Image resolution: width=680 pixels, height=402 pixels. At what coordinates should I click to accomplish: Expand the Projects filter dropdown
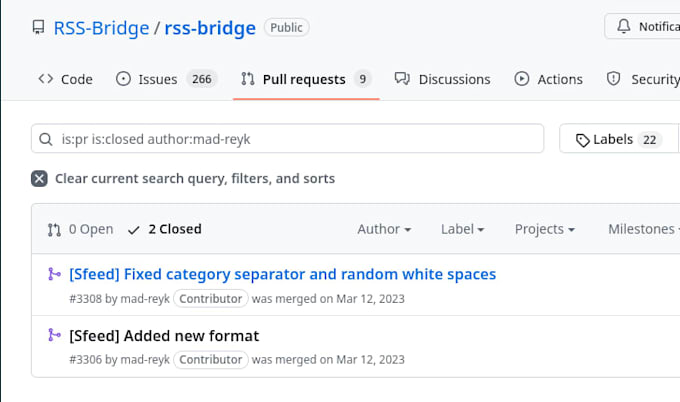click(x=545, y=229)
